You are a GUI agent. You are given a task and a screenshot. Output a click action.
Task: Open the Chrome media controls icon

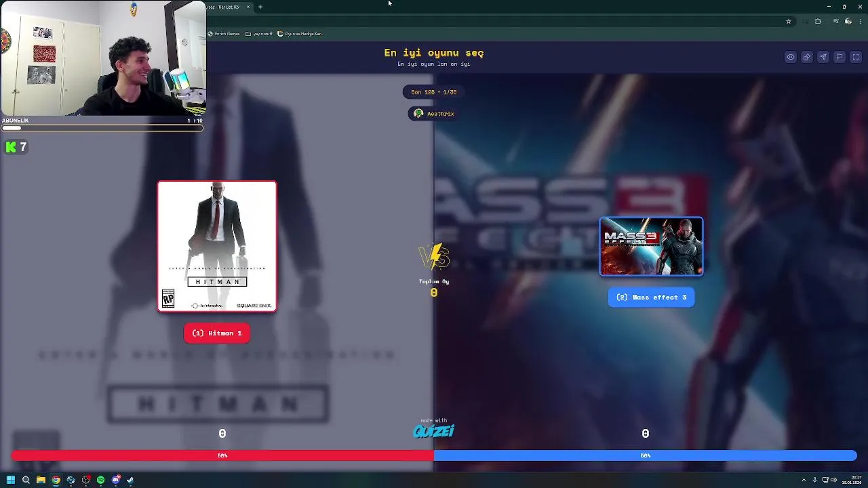pos(835,21)
